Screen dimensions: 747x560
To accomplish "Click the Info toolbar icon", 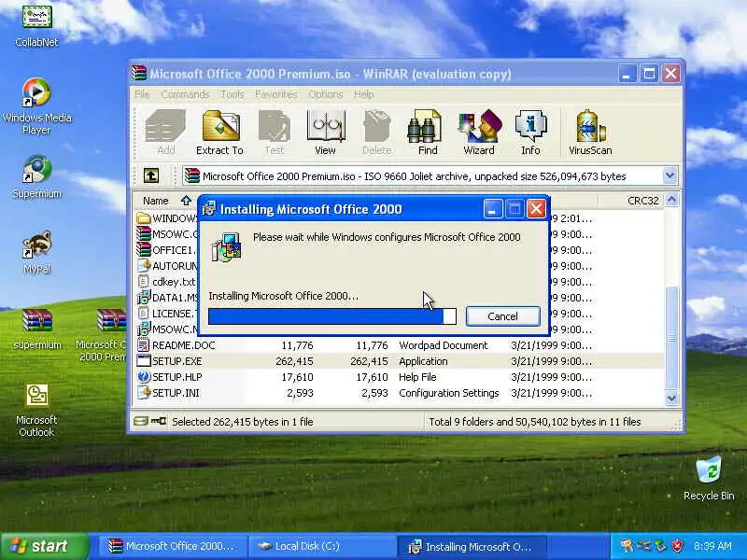I will [530, 133].
